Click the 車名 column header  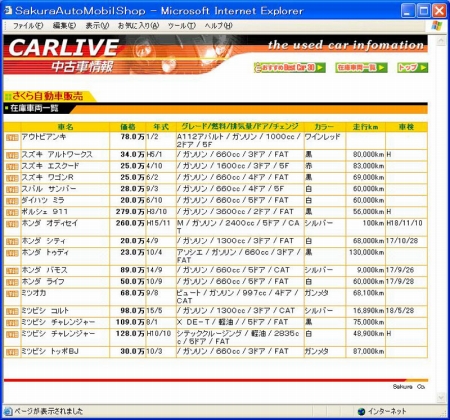[x=65, y=127]
